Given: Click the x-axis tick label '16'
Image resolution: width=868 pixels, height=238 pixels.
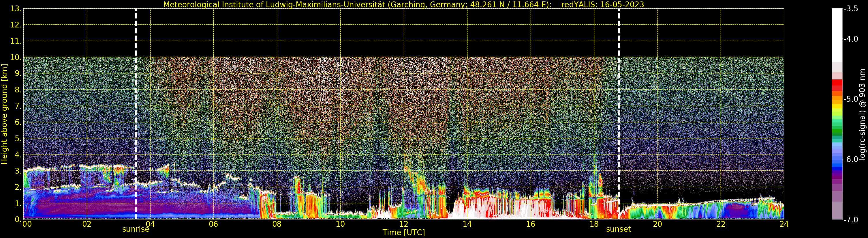Looking at the screenshot, I should 531,224.
